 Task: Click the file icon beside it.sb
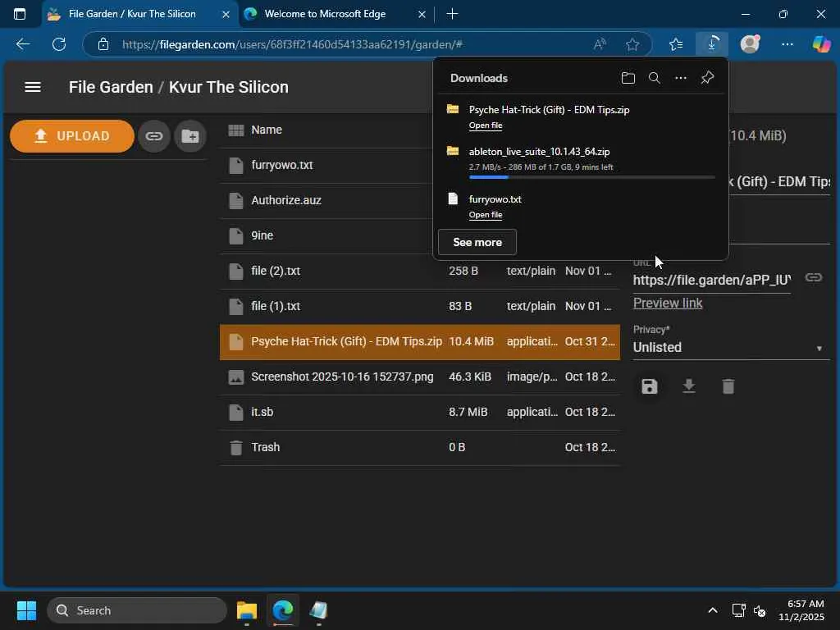235,412
